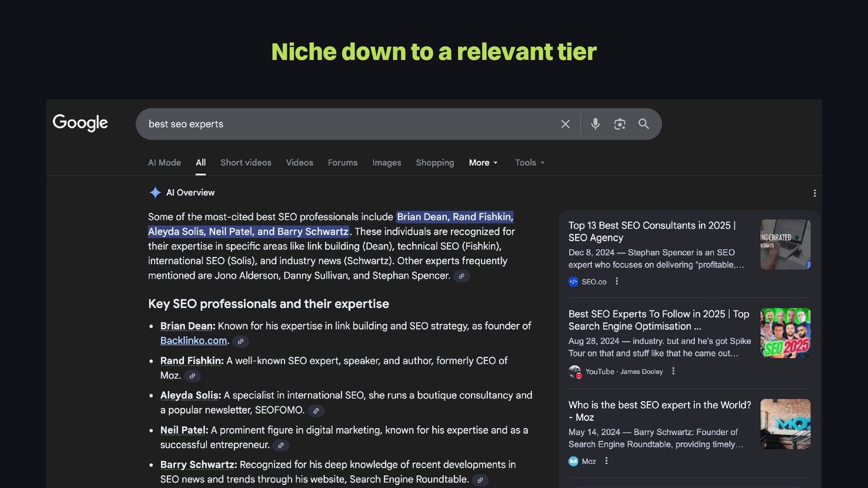
Task: Open AI Overview three-dot options menu
Action: (814, 193)
